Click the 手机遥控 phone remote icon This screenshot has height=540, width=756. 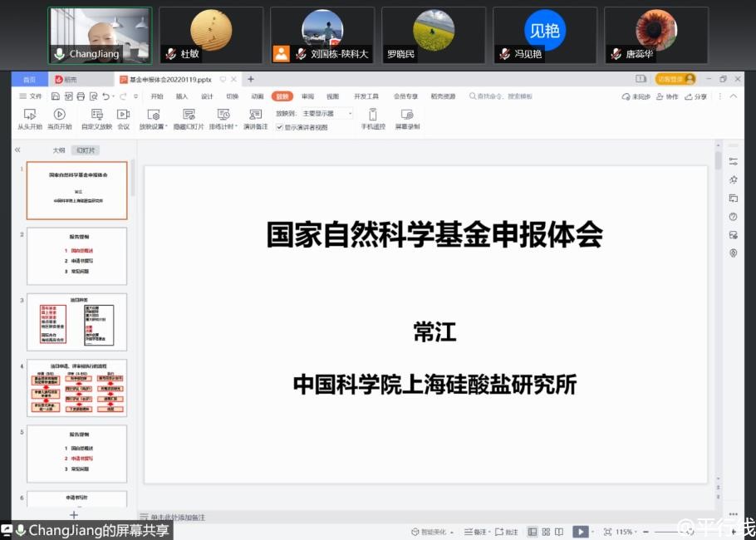coord(373,114)
